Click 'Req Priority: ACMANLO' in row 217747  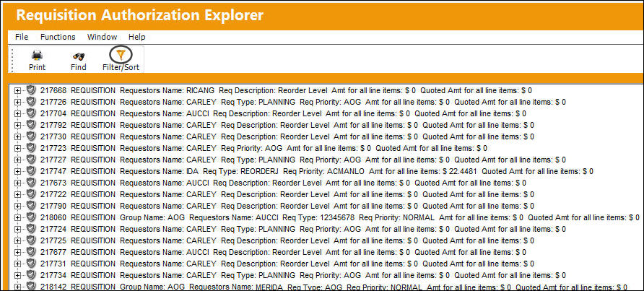click(323, 171)
